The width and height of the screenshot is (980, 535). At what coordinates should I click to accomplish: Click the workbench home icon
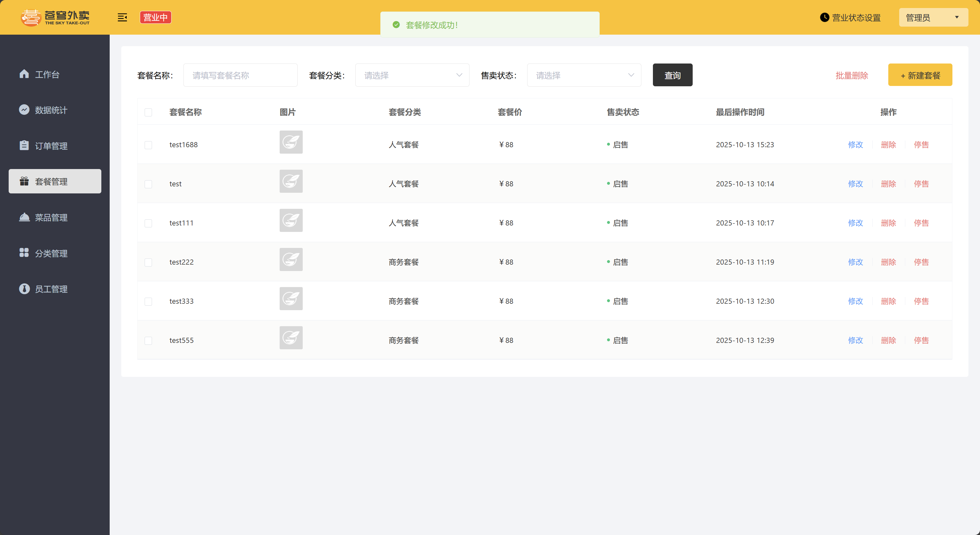click(24, 74)
